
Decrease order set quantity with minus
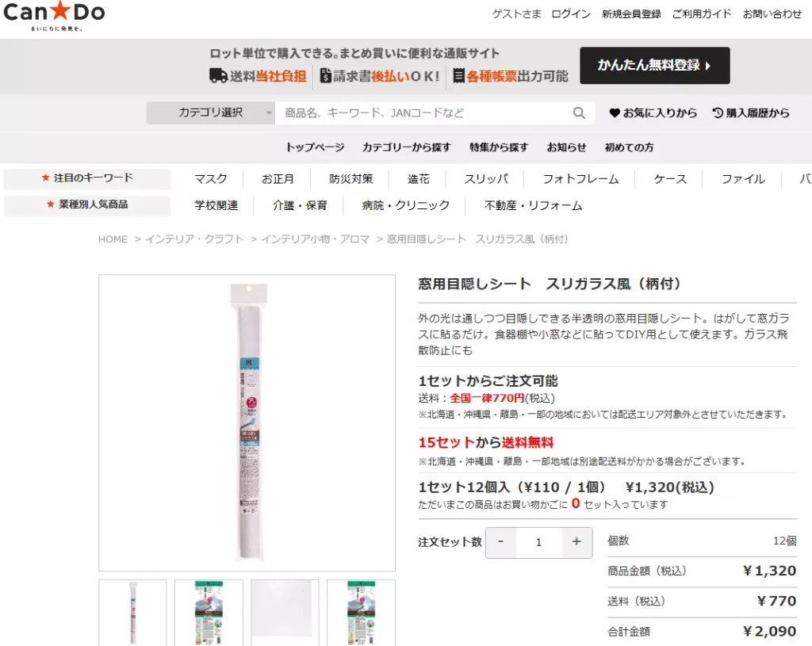pyautogui.click(x=501, y=542)
